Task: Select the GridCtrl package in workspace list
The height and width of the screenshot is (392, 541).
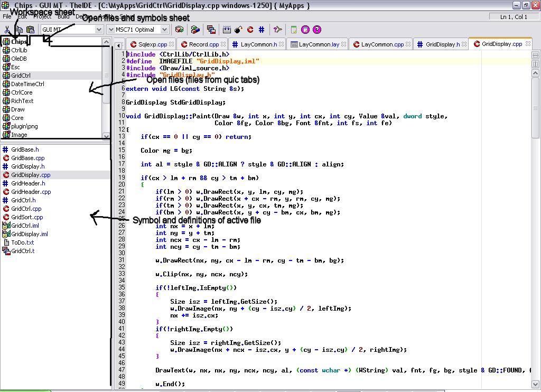Action: [21, 76]
